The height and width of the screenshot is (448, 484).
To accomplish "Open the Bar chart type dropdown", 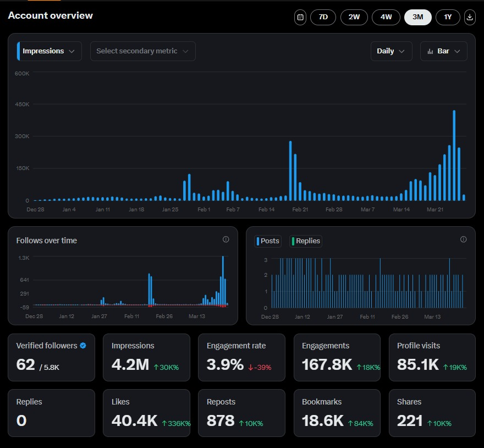I will [x=443, y=51].
